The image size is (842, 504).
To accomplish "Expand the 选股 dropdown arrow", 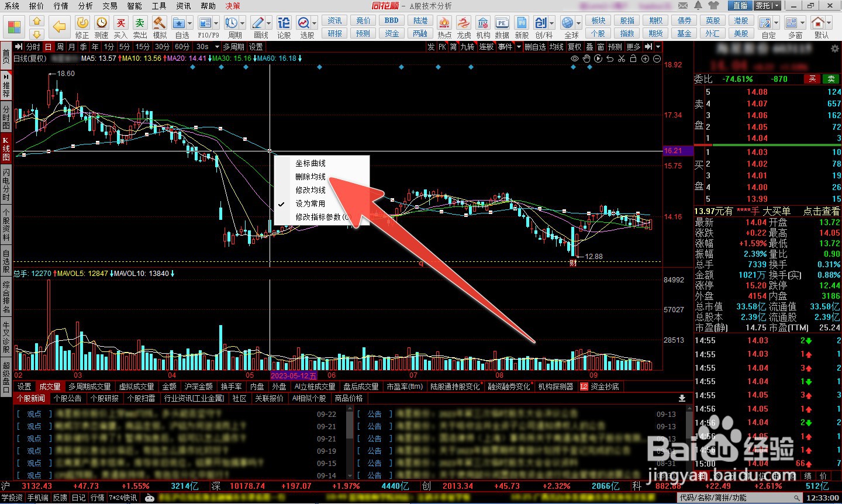I will (315, 23).
